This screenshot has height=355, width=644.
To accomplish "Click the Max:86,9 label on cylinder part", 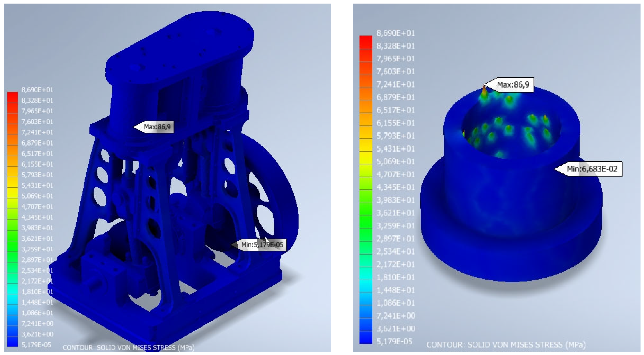I will click(x=513, y=85).
